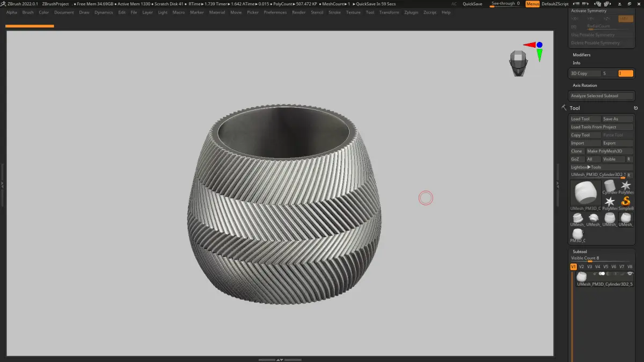The image size is (644, 362).
Task: Toggle the subtool eye visibility icon
Action: [x=630, y=274]
